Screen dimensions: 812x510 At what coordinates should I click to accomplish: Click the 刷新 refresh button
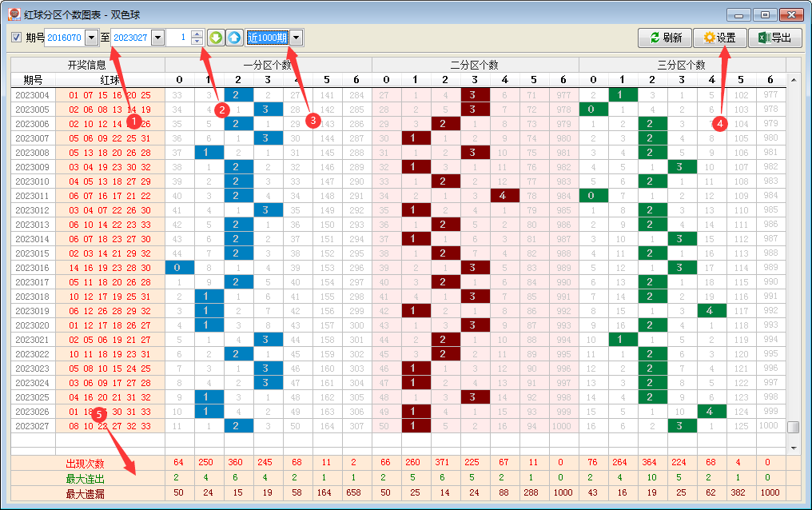point(663,38)
